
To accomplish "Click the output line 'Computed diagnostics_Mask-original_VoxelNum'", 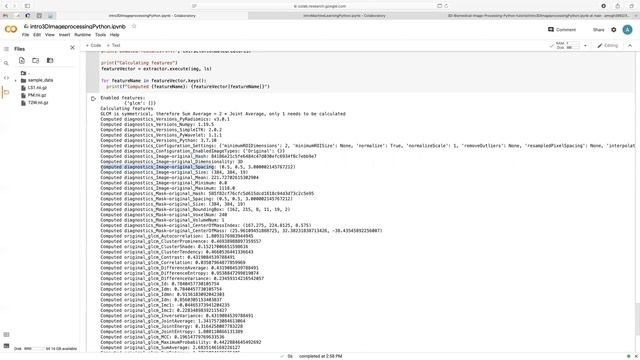I will pyautogui.click(x=164, y=215).
